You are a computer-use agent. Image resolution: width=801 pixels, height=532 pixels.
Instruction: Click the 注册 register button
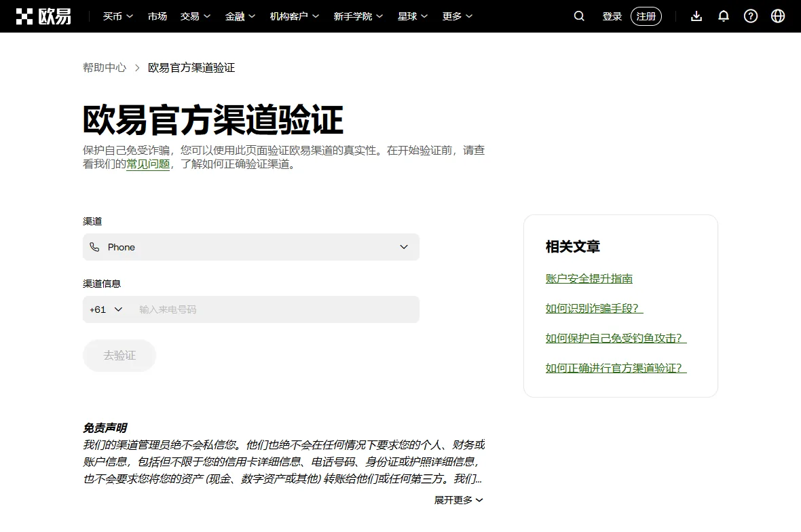[x=646, y=16]
